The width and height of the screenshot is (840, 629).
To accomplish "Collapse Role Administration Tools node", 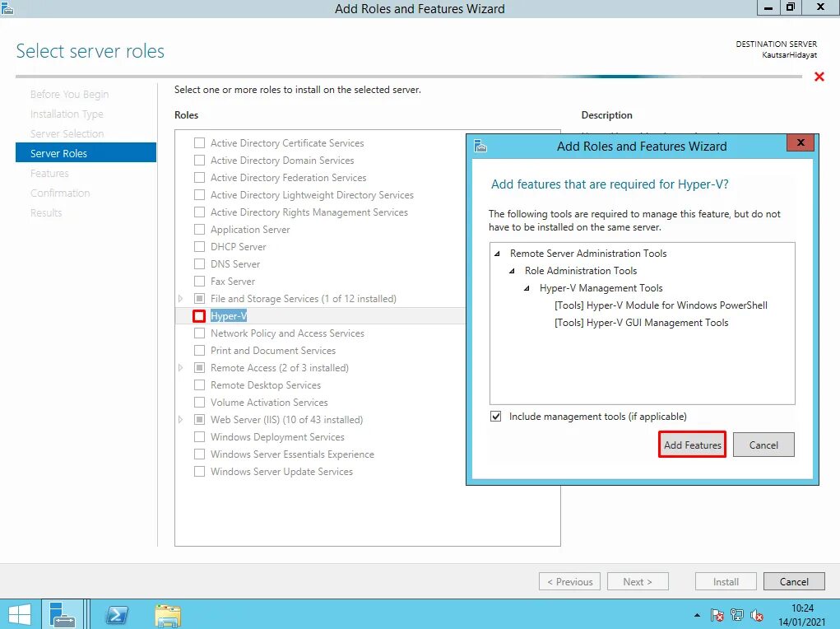I will tap(512, 271).
